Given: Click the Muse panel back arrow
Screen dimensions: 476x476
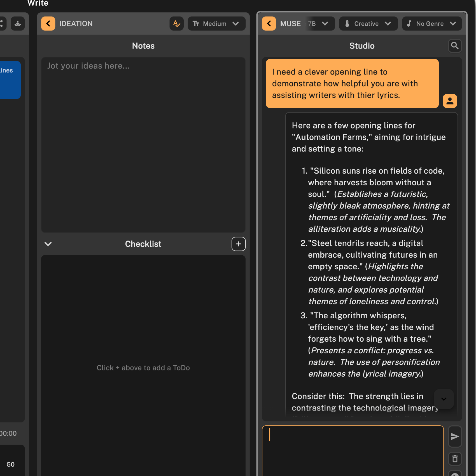Looking at the screenshot, I should [269, 24].
